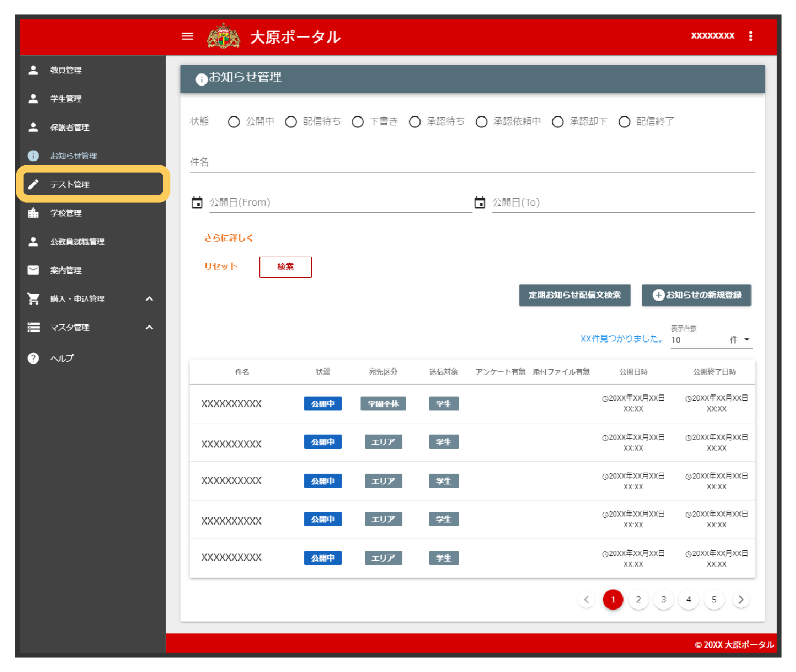Go to page 3

tap(664, 600)
